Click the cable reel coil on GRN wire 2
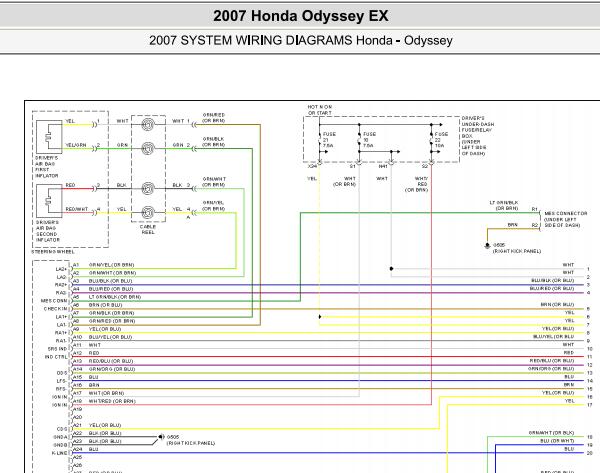 148,148
